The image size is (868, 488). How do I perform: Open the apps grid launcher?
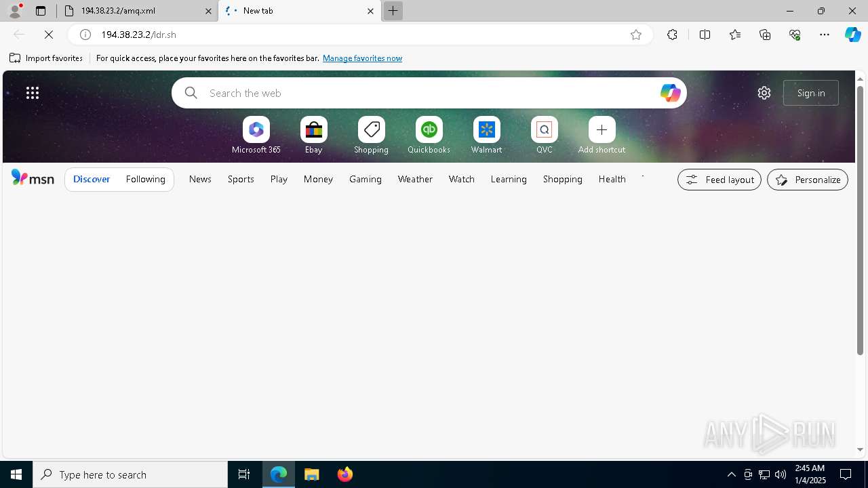coord(33,93)
